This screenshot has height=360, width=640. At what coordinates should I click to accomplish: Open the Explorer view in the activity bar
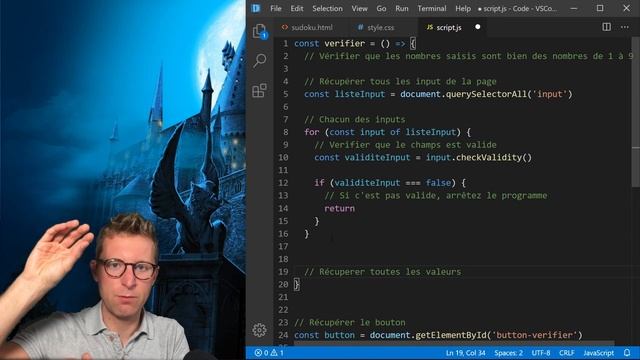tap(260, 31)
